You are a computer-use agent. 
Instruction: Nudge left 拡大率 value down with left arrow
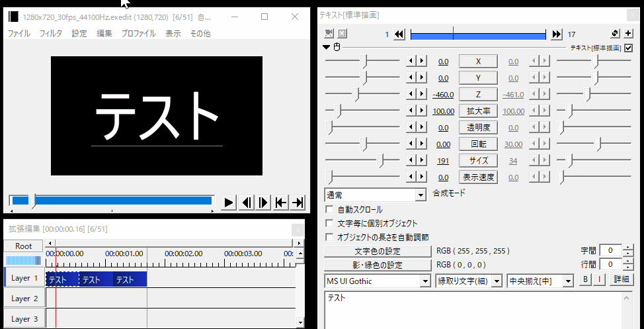pyautogui.click(x=411, y=111)
